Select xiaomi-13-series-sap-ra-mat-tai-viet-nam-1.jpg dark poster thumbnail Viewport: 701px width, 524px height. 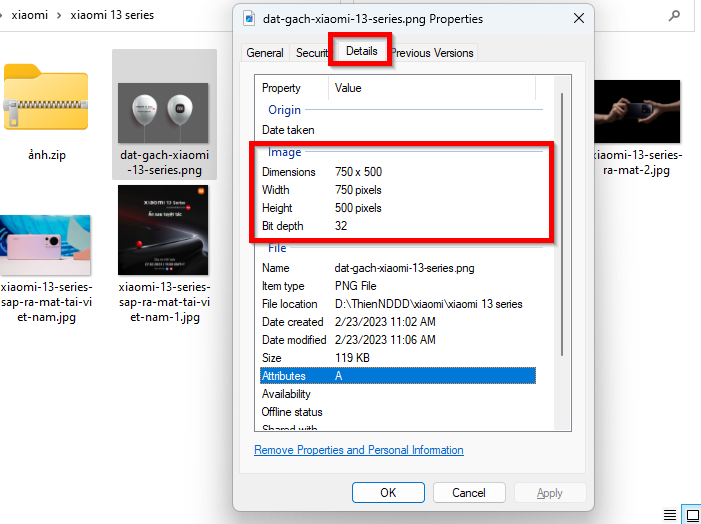point(163,230)
